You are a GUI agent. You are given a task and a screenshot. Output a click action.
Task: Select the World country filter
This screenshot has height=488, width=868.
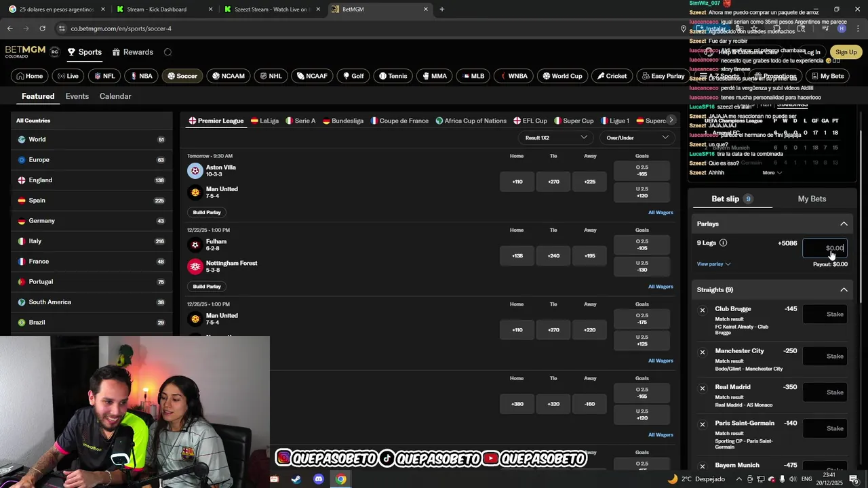pyautogui.click(x=92, y=140)
